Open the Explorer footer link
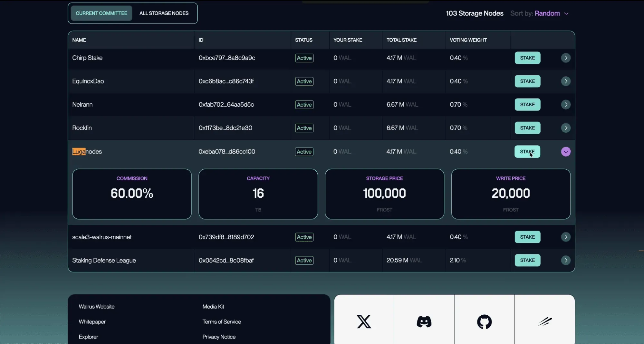 pos(88,337)
